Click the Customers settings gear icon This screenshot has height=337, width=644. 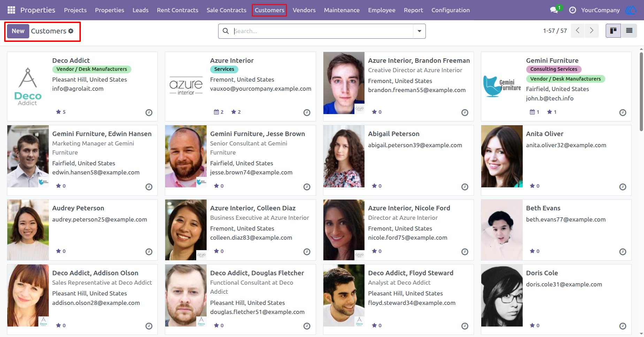pyautogui.click(x=71, y=31)
